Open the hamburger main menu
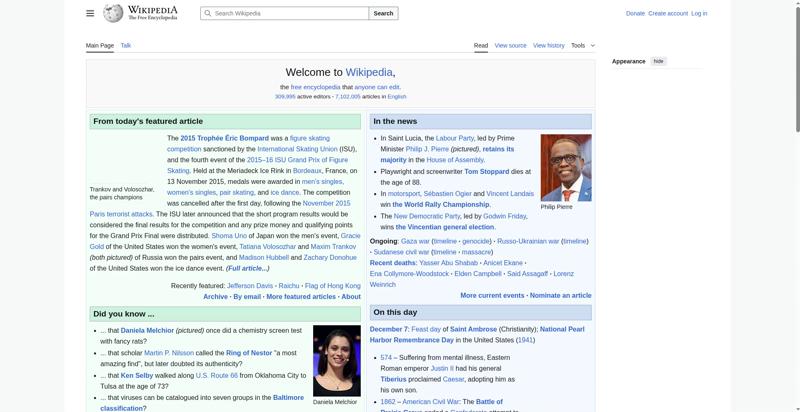This screenshot has height=412, width=800. 90,13
